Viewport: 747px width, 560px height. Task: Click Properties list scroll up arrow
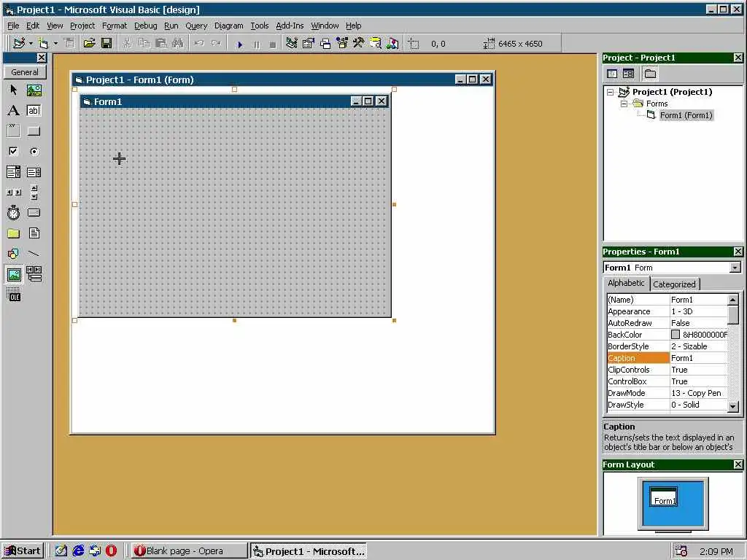point(733,300)
